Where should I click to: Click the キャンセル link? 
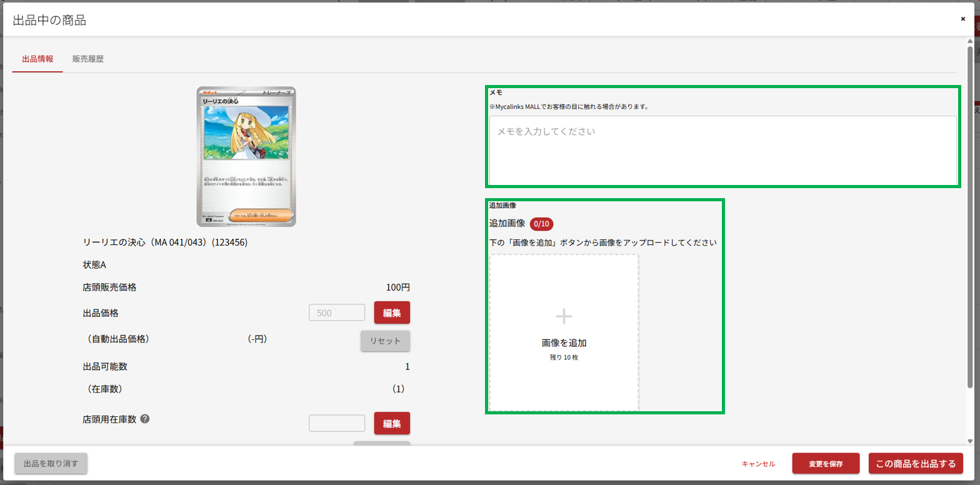(x=758, y=464)
